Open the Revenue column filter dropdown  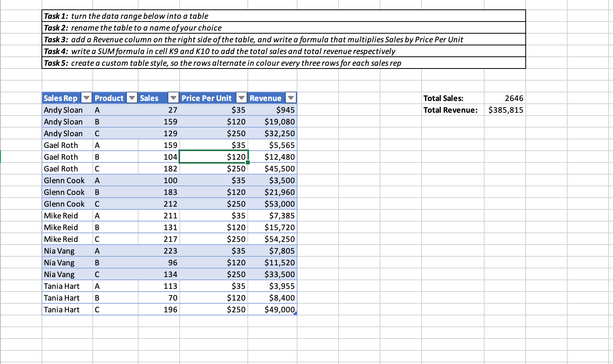(291, 98)
